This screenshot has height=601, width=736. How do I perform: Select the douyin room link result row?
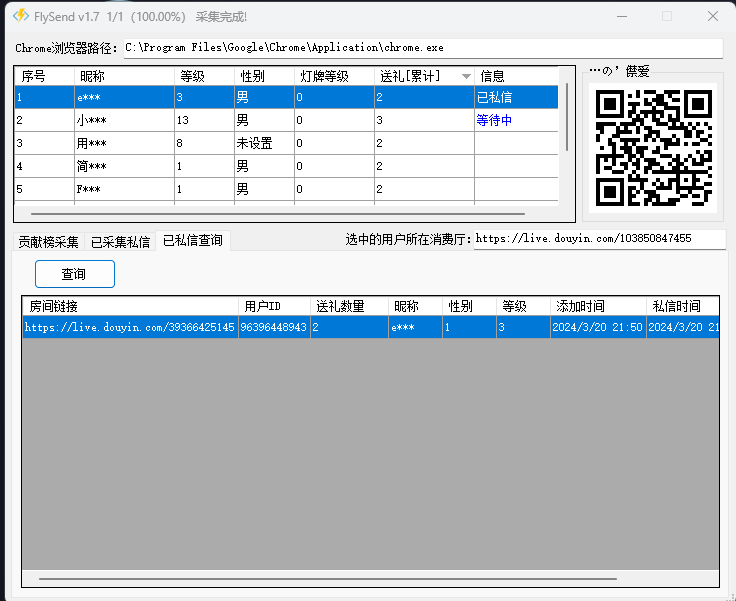[x=130, y=327]
